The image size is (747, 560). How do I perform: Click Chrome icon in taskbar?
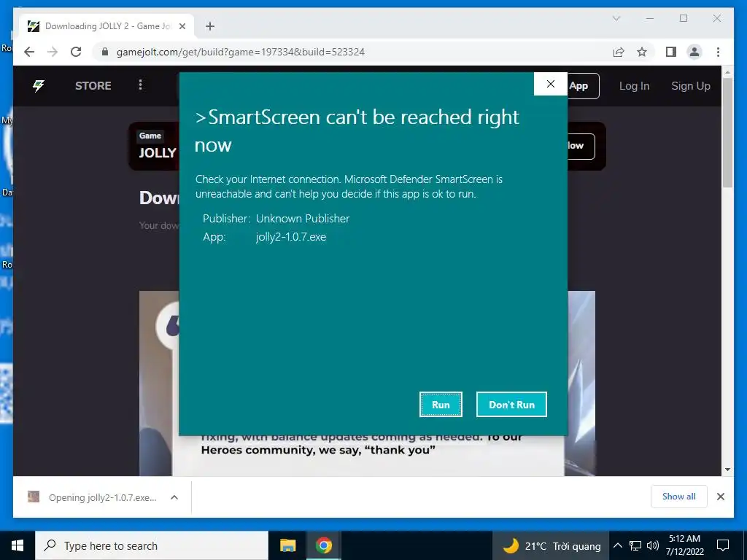(323, 545)
